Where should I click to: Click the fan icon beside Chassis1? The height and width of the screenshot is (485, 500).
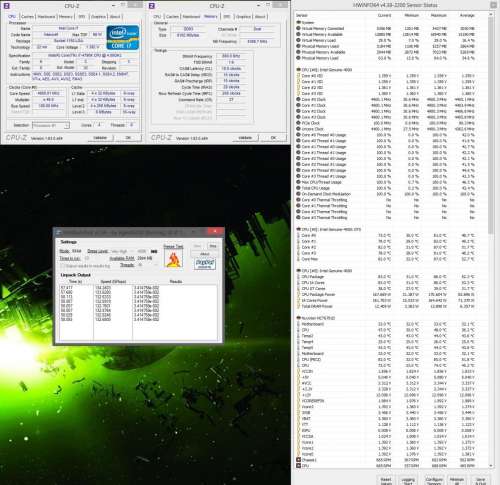coord(298,460)
